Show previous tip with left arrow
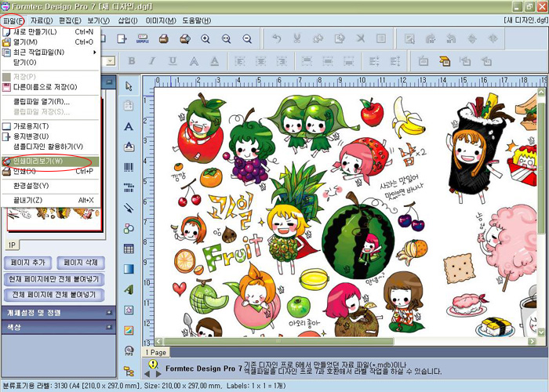 [x=147, y=374]
